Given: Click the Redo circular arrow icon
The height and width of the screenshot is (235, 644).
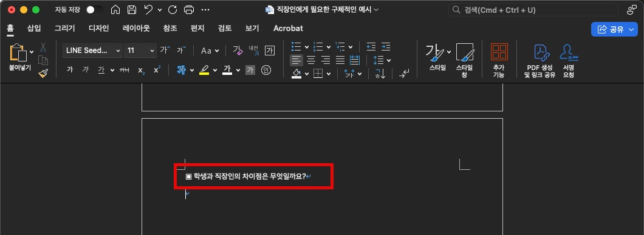Looking at the screenshot, I should (x=173, y=10).
